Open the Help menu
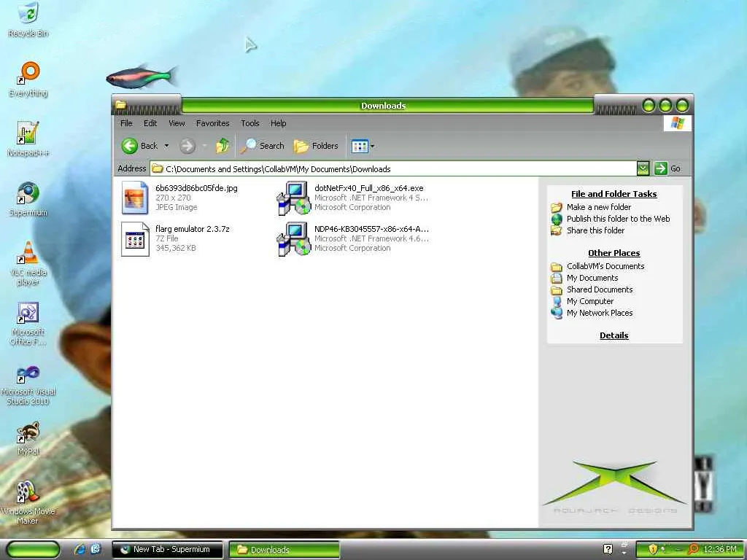This screenshot has height=560, width=747. click(x=278, y=123)
